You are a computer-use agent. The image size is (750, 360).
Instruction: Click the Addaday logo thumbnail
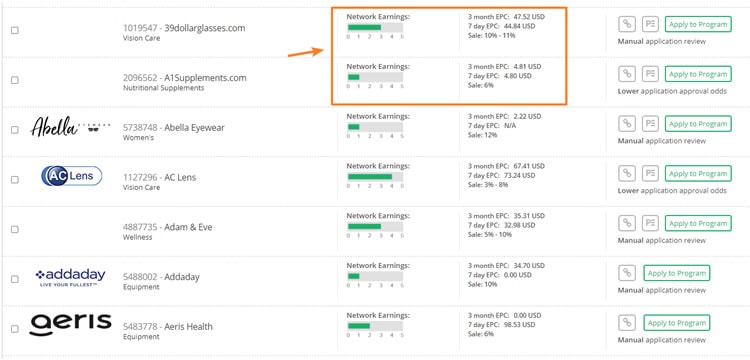(x=70, y=278)
